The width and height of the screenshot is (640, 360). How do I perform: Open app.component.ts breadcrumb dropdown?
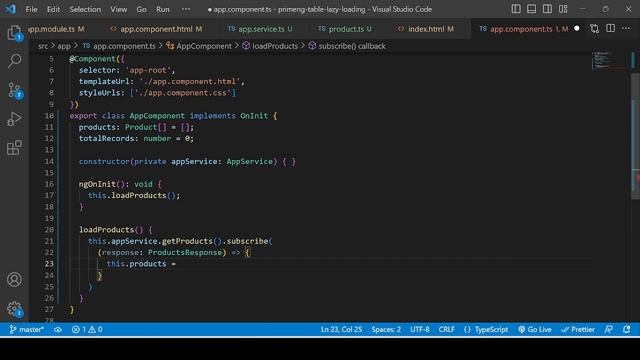click(119, 46)
